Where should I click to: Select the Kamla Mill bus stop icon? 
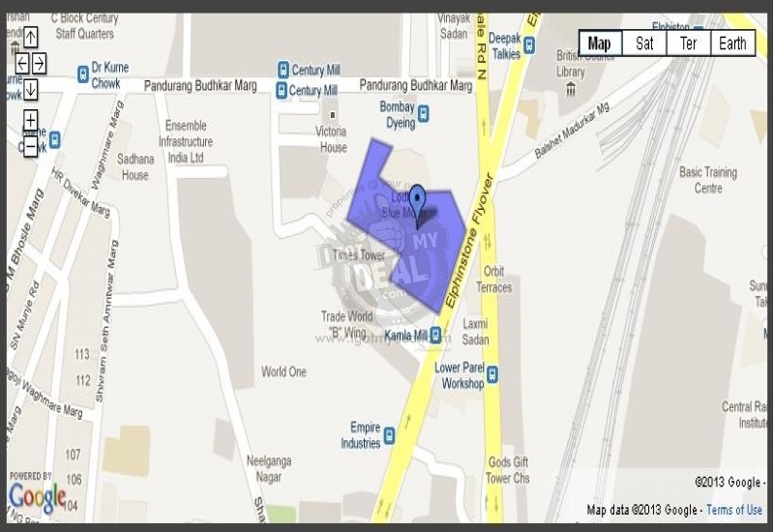434,335
